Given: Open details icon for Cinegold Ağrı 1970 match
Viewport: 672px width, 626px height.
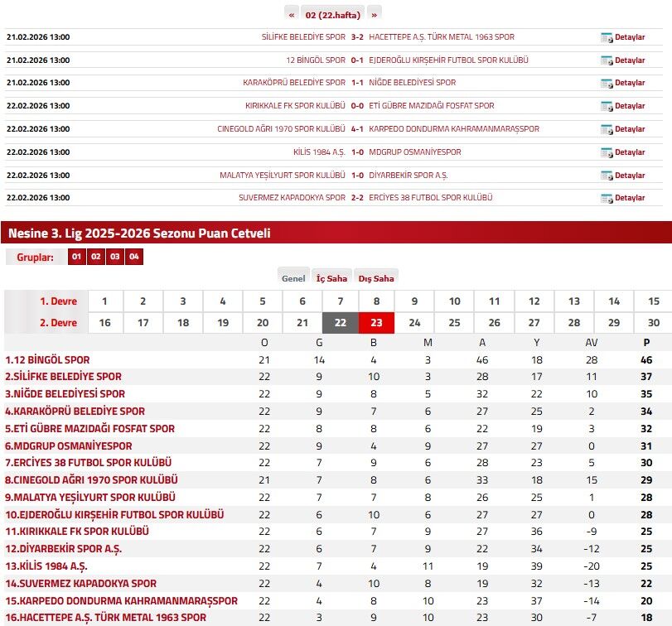Looking at the screenshot, I should [x=607, y=129].
